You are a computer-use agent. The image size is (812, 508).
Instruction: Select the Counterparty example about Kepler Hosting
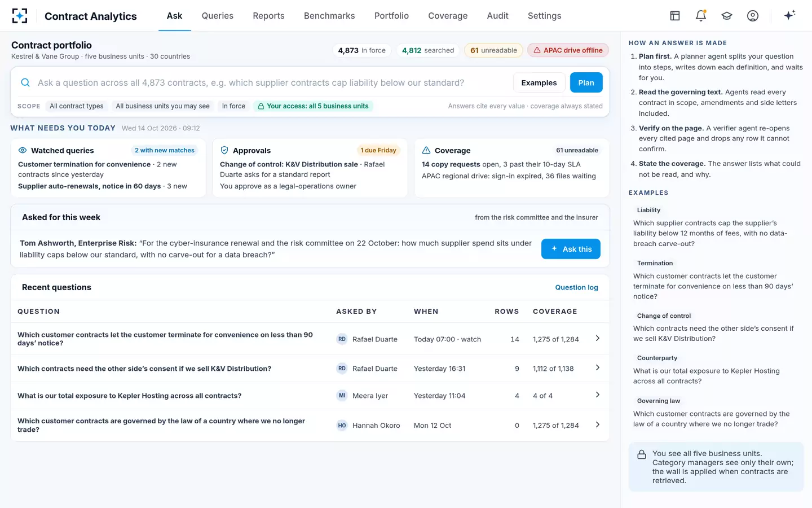[x=716, y=370]
